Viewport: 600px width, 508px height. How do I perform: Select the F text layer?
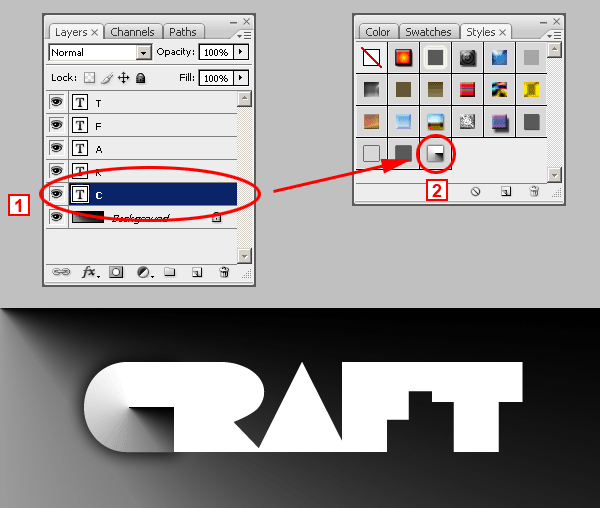[153, 125]
